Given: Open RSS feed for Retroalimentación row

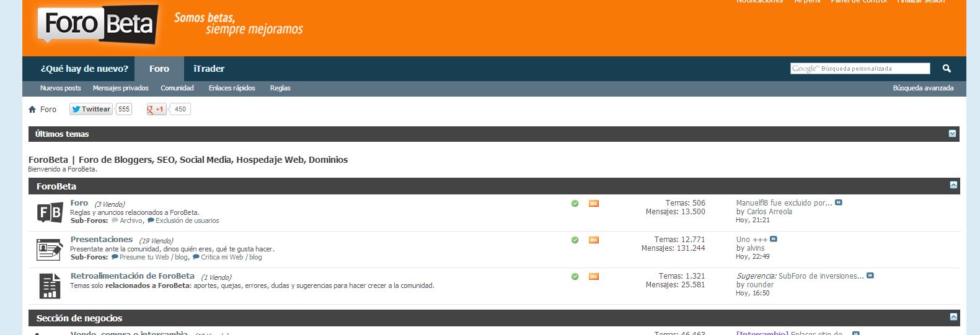Looking at the screenshot, I should (594, 276).
